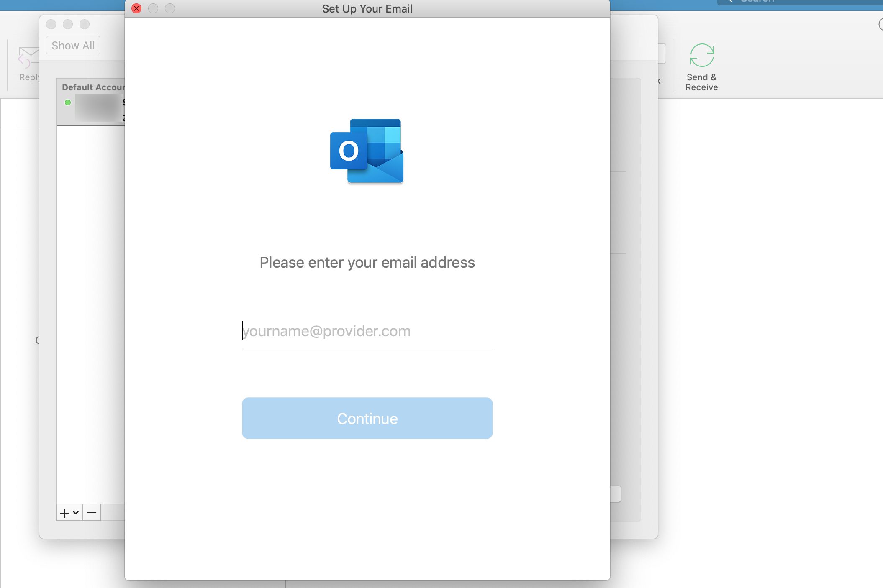Viewport: 883px width, 588px height.
Task: Click the macOS window close button
Action: (136, 8)
